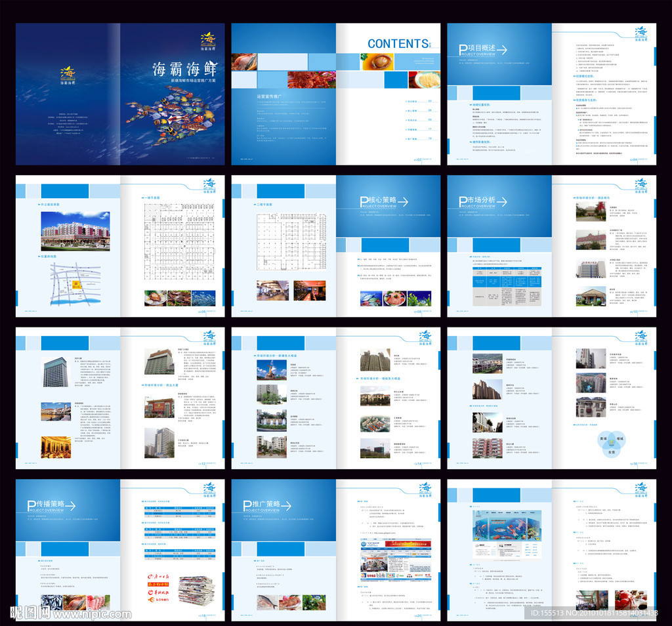
Task: Click the noodle bowl photo under CONTENTS
Action: point(425,79)
